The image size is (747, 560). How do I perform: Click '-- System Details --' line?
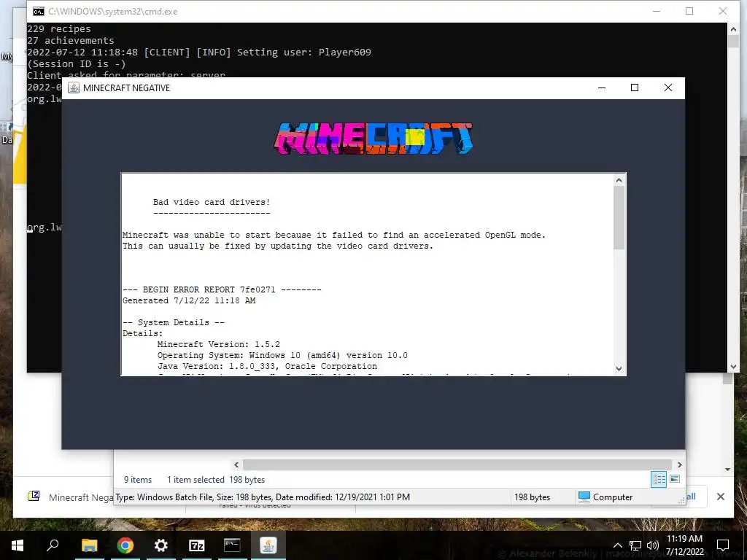point(174,322)
